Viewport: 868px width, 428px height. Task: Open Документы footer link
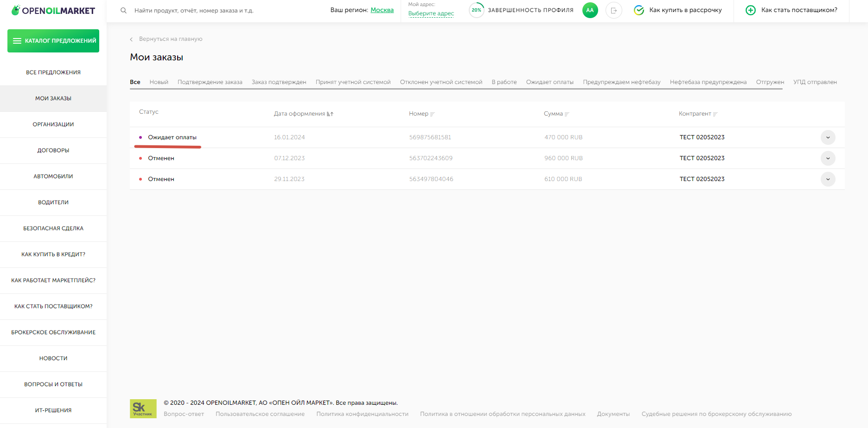tap(613, 414)
